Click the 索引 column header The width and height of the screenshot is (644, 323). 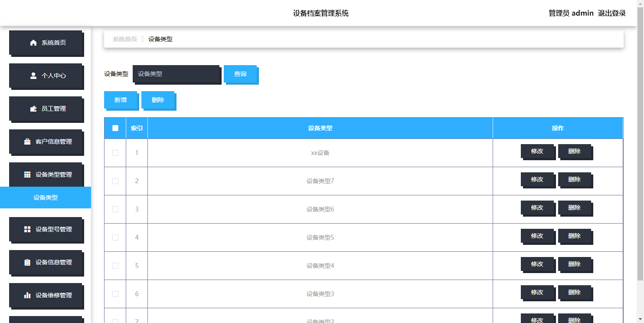pos(137,128)
